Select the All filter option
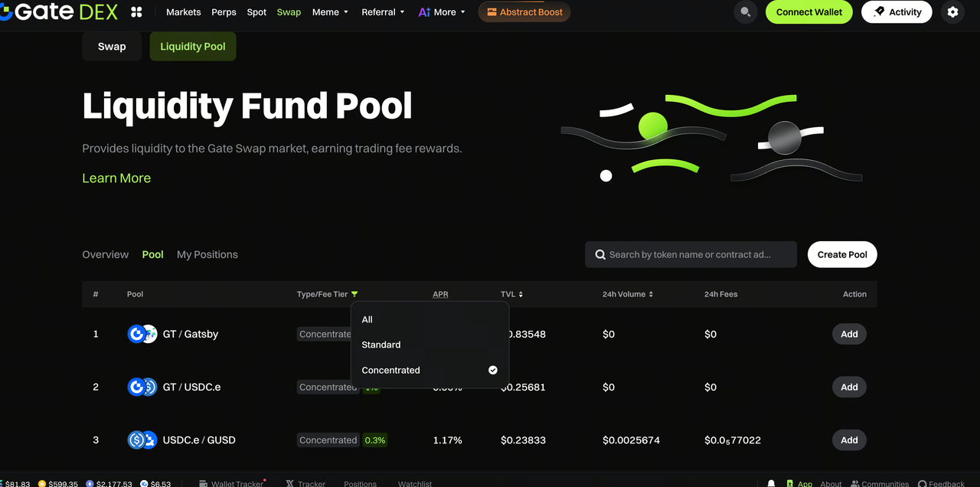The image size is (980, 487). pyautogui.click(x=367, y=319)
